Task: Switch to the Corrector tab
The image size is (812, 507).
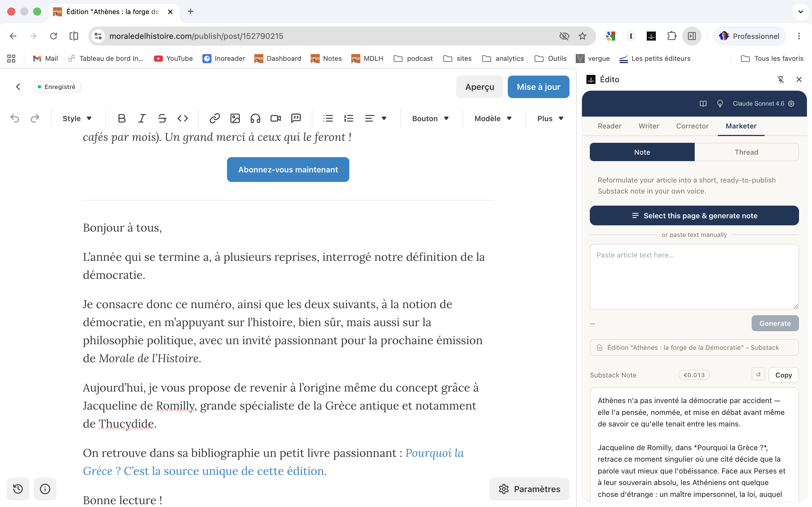Action: [x=692, y=126]
